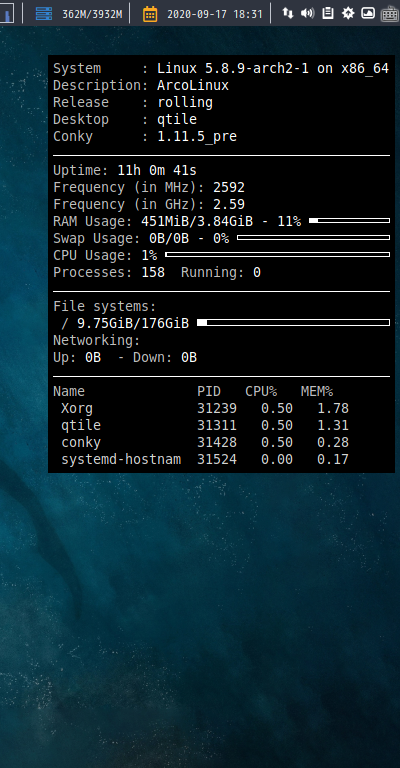
Task: Click the 362M/3932M memory readout
Action: tap(92, 14)
